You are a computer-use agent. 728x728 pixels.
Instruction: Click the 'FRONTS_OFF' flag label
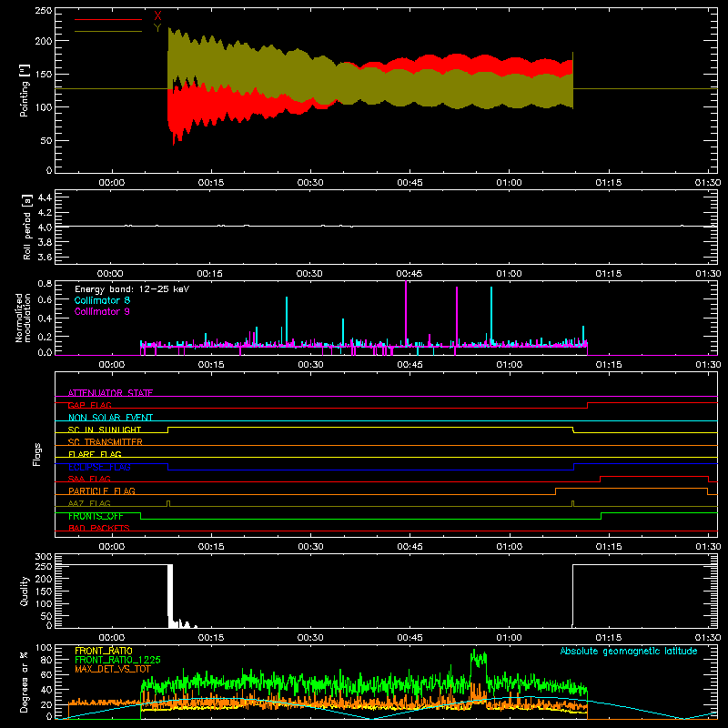click(96, 516)
